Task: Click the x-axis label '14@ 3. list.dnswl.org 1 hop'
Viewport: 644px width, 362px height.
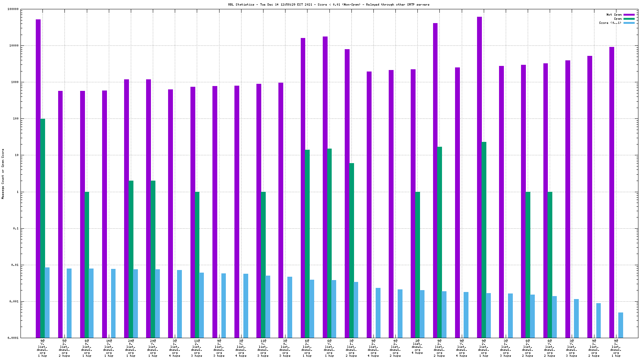Action: [108, 348]
